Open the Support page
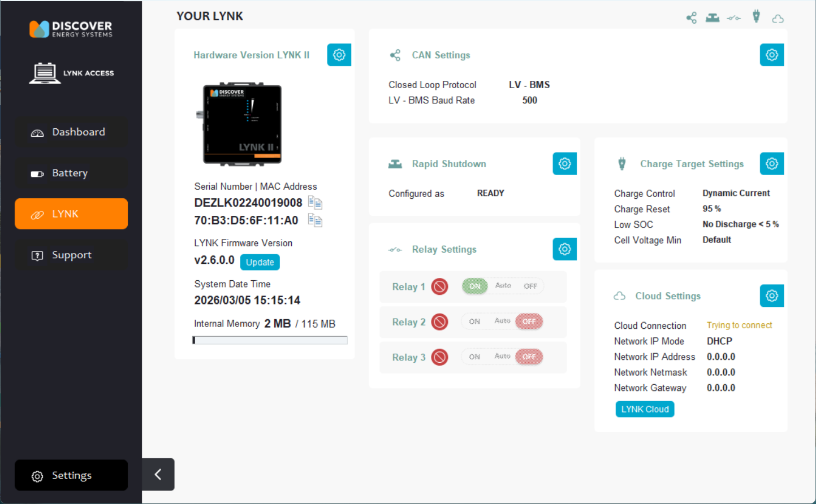Image resolution: width=816 pixels, height=504 pixels. 71,255
